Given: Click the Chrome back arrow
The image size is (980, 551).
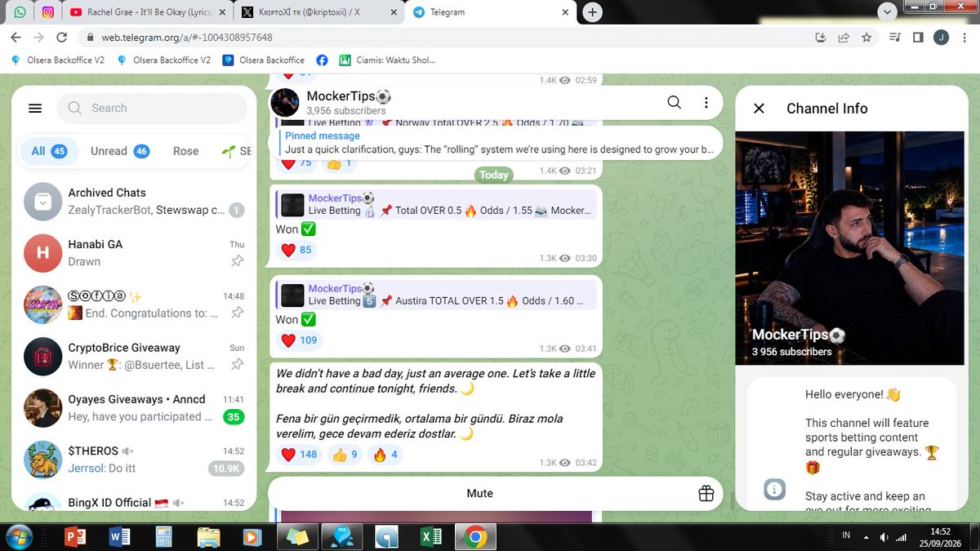Looking at the screenshot, I should click(16, 38).
